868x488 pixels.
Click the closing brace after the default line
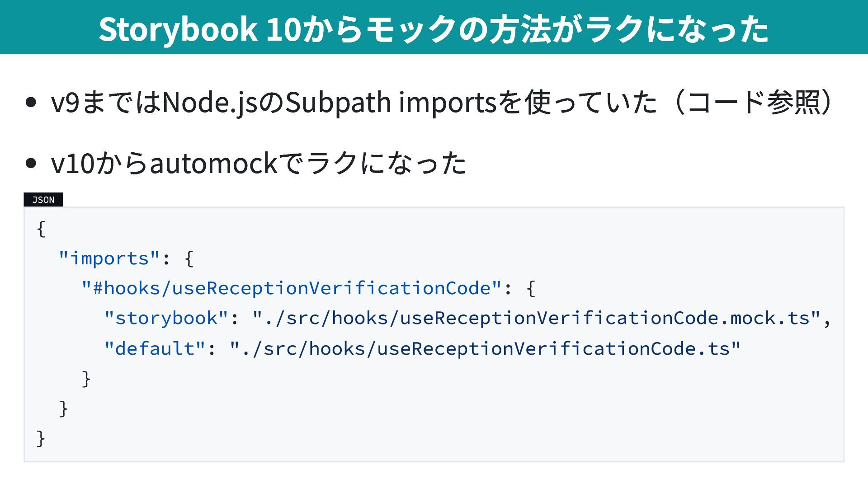(86, 379)
